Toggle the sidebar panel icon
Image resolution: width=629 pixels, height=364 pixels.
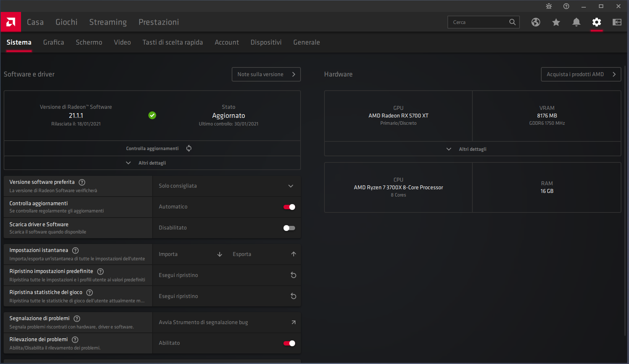(617, 22)
